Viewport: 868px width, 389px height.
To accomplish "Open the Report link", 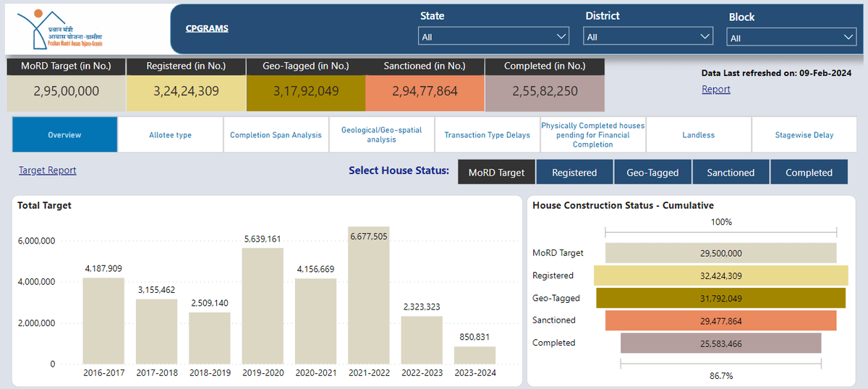I will click(x=716, y=90).
